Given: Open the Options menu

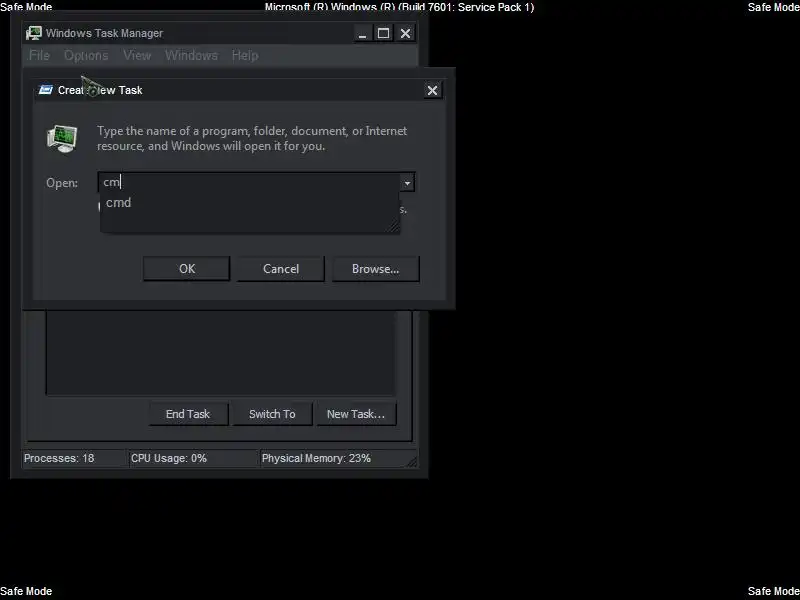Looking at the screenshot, I should coord(86,55).
